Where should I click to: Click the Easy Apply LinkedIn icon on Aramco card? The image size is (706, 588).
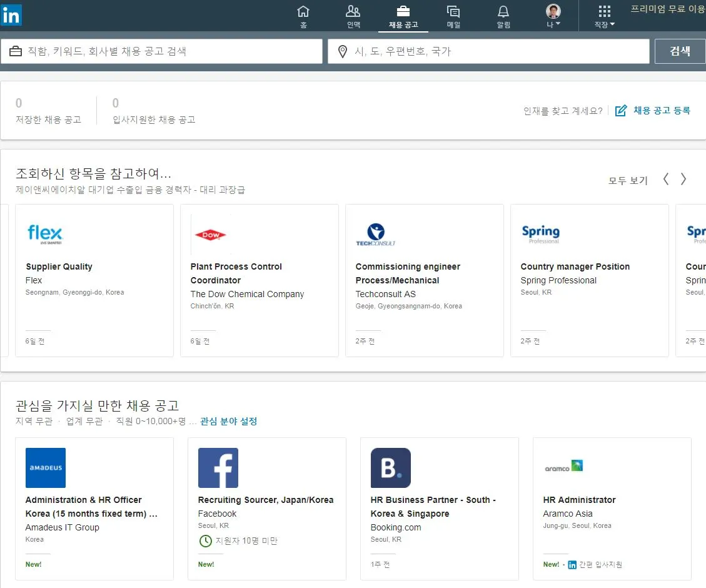click(x=572, y=565)
